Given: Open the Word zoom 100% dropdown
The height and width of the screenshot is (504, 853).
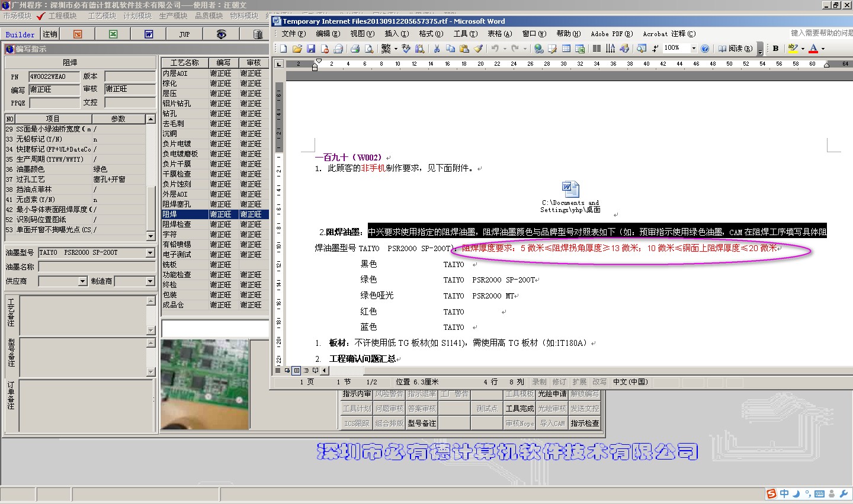Looking at the screenshot, I should [694, 49].
